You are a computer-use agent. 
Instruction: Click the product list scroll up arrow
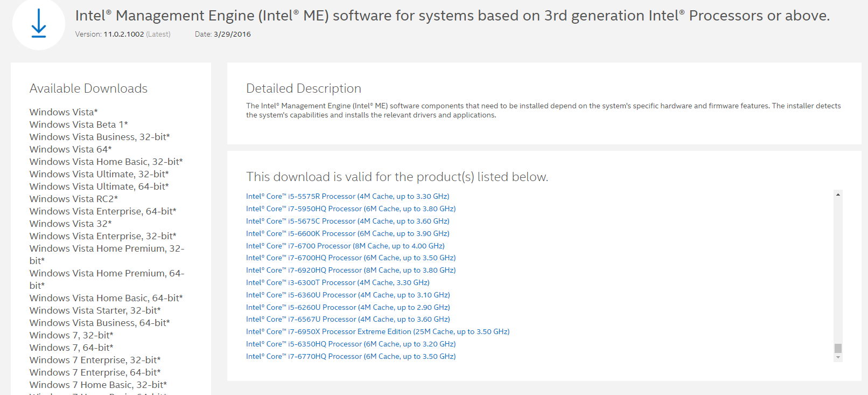coord(838,195)
